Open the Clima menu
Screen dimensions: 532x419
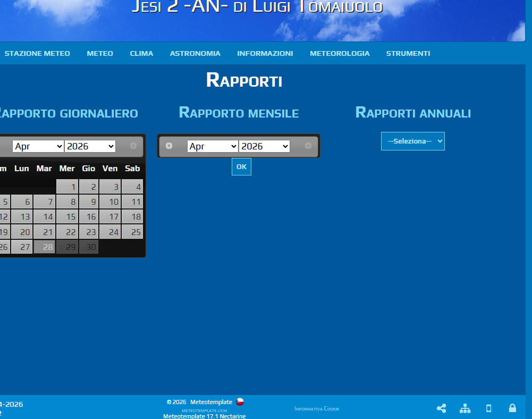point(141,53)
